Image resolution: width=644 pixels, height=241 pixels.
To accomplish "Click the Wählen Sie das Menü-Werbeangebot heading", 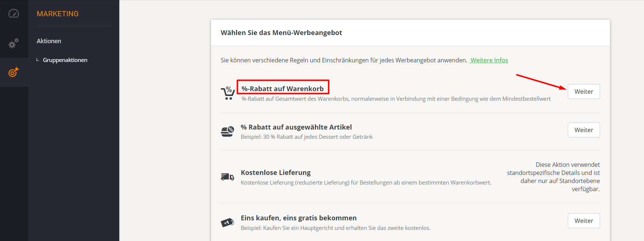I will (281, 32).
